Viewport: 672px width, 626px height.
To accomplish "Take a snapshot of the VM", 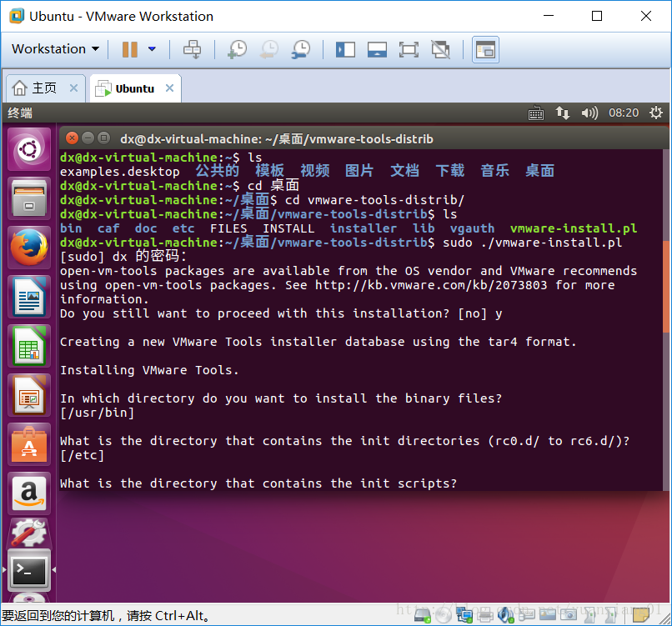I will pos(237,49).
